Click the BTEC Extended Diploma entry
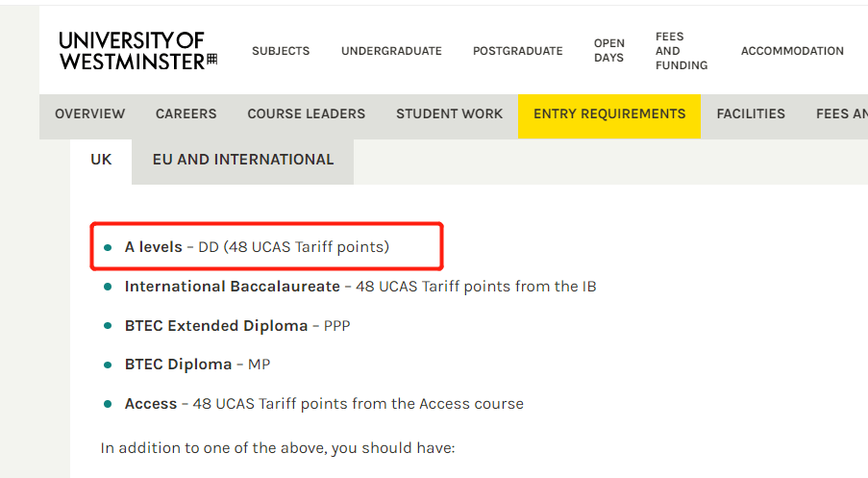The image size is (868, 478). (x=237, y=326)
